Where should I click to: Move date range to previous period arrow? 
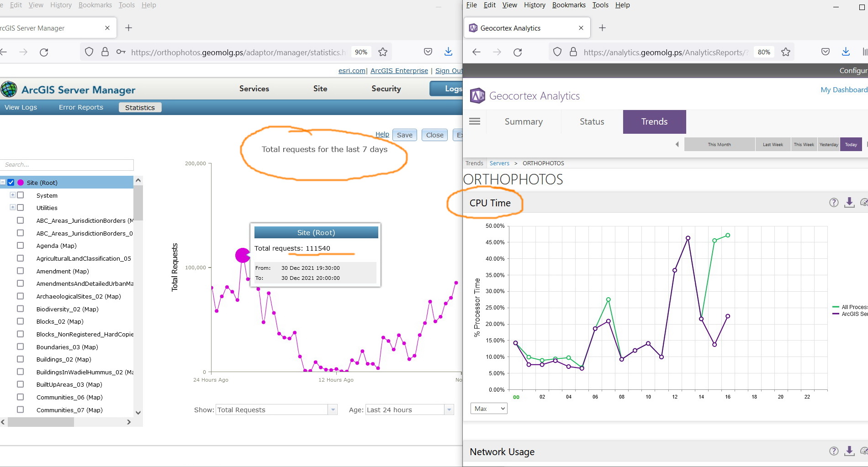677,144
